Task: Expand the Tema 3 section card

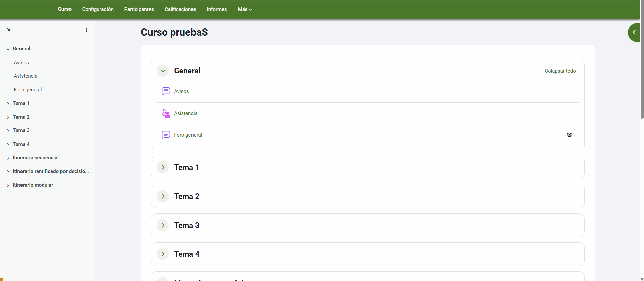Action: point(163,225)
